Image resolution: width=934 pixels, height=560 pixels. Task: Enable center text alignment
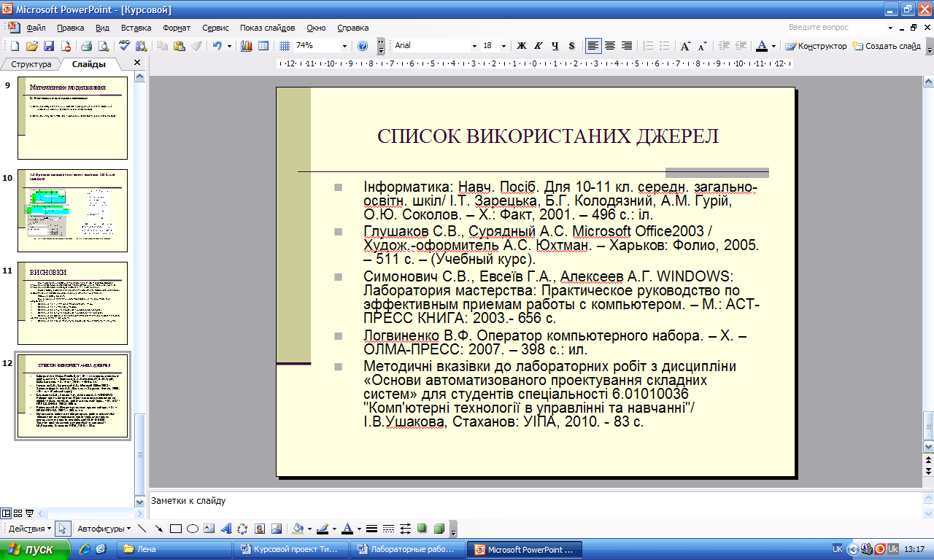[610, 46]
